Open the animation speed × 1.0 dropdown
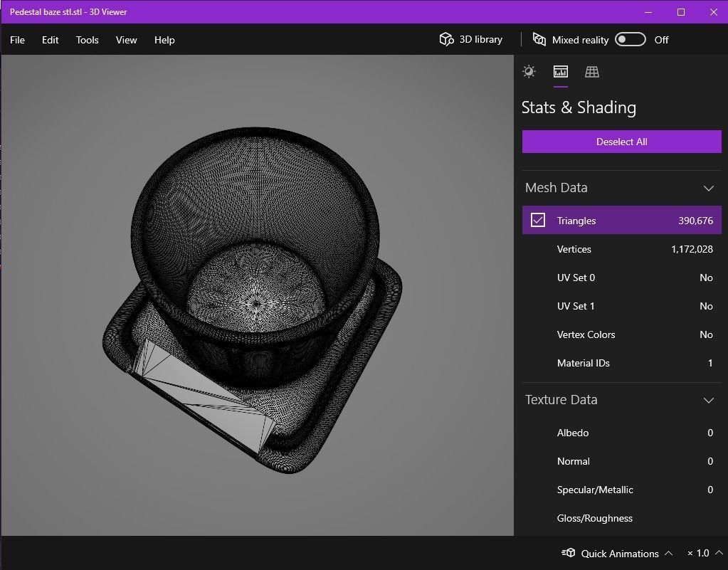The image size is (728, 570). pyautogui.click(x=705, y=553)
